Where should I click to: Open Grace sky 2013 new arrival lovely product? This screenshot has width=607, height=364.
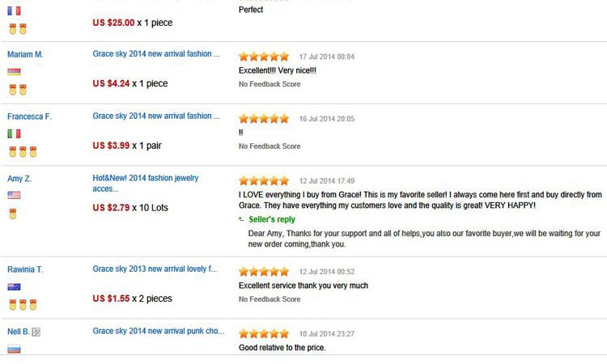[155, 269]
